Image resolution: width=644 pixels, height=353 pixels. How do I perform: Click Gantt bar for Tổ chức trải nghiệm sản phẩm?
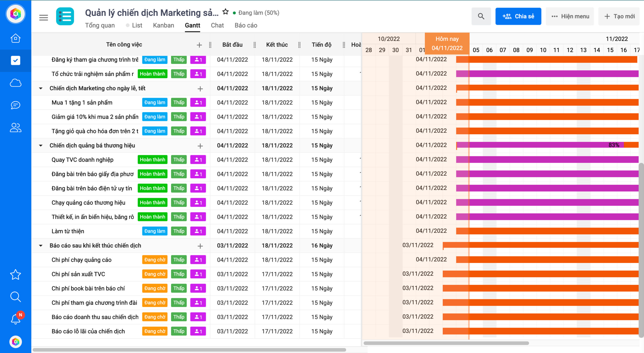[x=548, y=74]
